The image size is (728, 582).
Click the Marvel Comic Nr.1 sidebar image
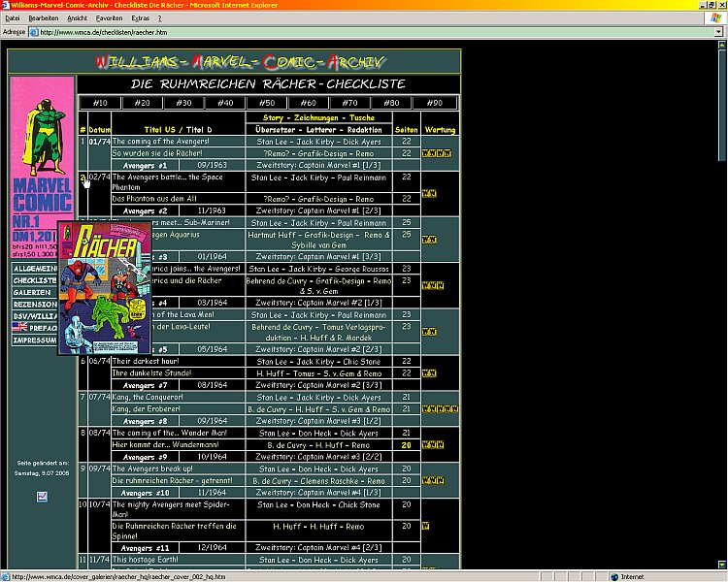(x=43, y=167)
